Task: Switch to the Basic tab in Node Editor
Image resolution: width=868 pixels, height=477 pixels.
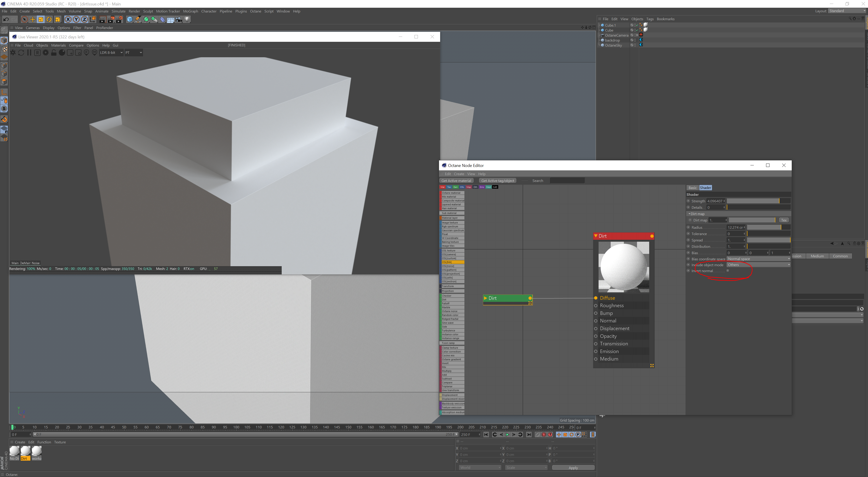Action: coord(693,188)
